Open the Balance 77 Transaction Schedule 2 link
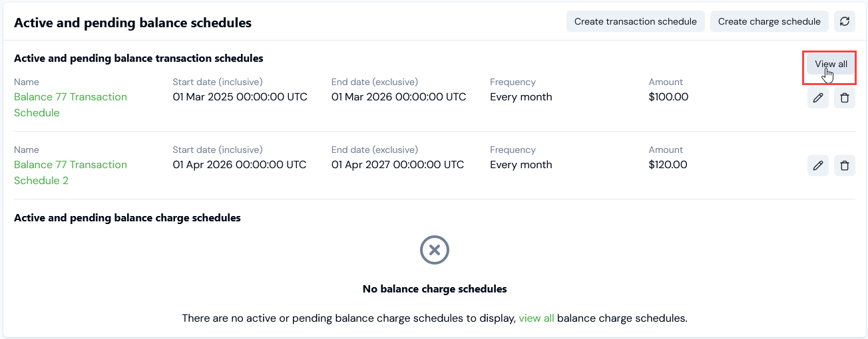The width and height of the screenshot is (868, 339). click(x=71, y=173)
